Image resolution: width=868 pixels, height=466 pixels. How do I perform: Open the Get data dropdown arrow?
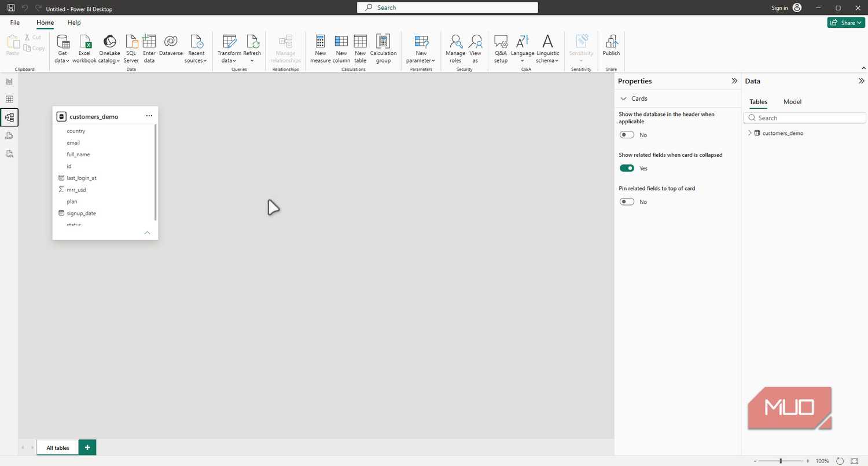click(x=68, y=61)
